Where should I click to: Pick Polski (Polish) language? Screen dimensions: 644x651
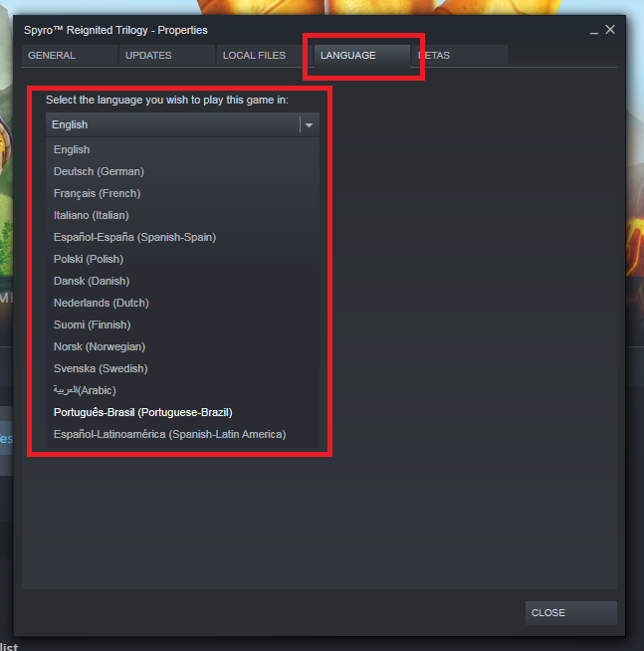(182, 259)
